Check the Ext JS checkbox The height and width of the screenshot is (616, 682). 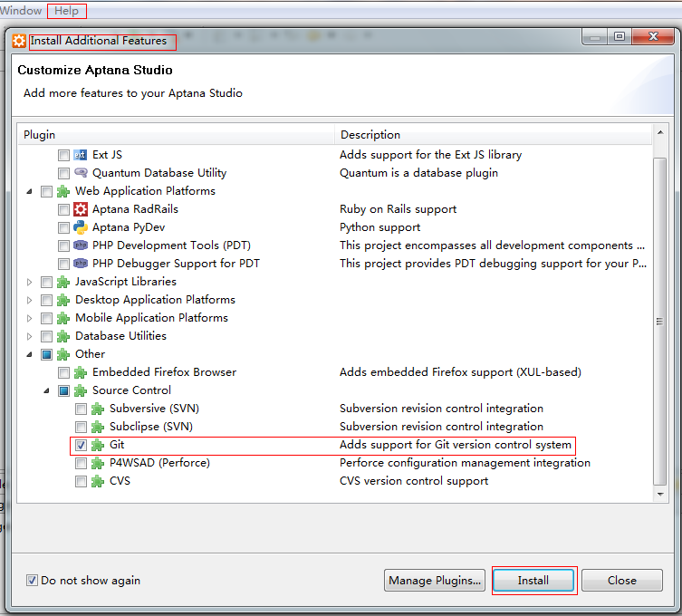click(63, 155)
